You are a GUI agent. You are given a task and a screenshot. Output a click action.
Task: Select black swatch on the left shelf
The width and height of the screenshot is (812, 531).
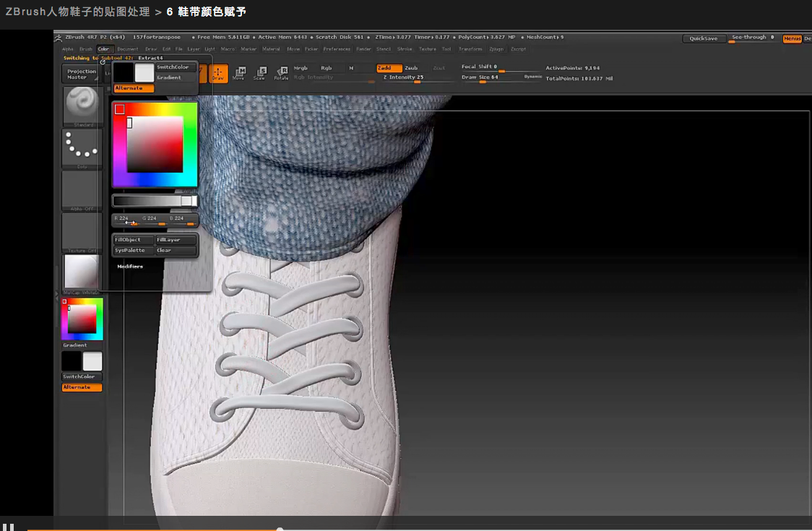[72, 361]
